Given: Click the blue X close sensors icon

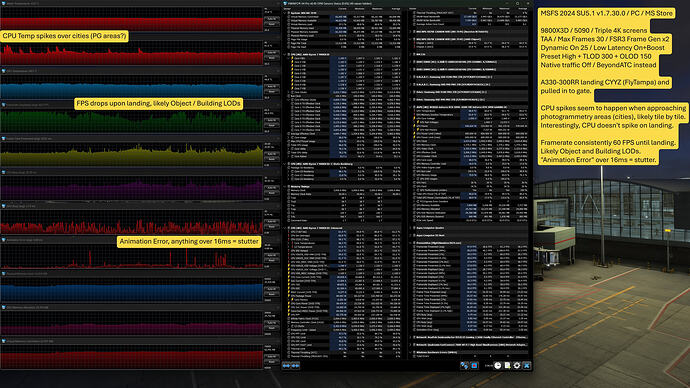Looking at the screenshot, I should (527, 366).
